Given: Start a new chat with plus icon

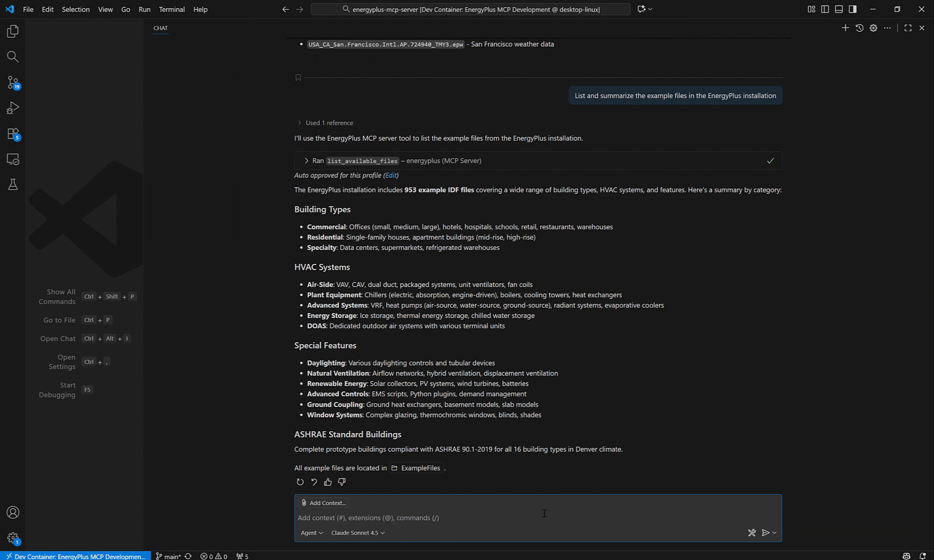Looking at the screenshot, I should [x=845, y=28].
